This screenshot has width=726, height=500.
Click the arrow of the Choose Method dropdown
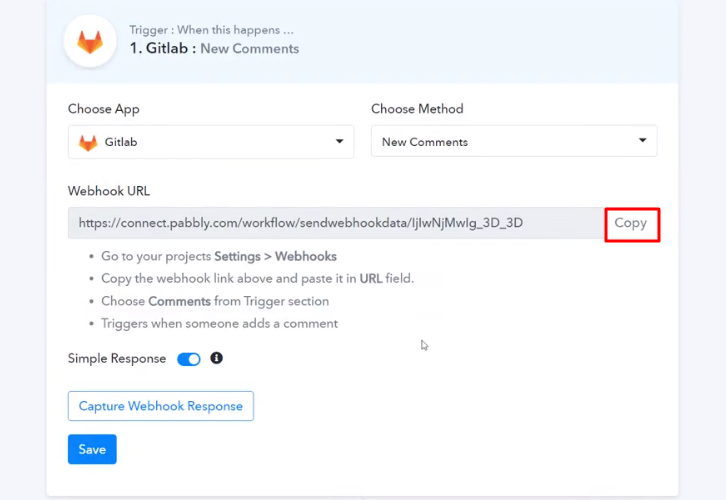click(x=643, y=140)
